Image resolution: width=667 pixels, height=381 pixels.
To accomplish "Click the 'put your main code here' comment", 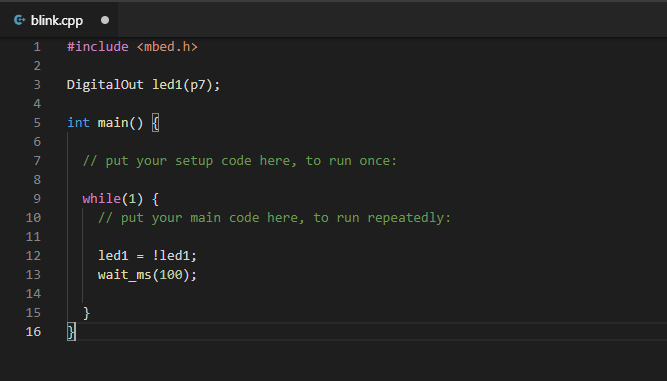I will click(x=274, y=218).
